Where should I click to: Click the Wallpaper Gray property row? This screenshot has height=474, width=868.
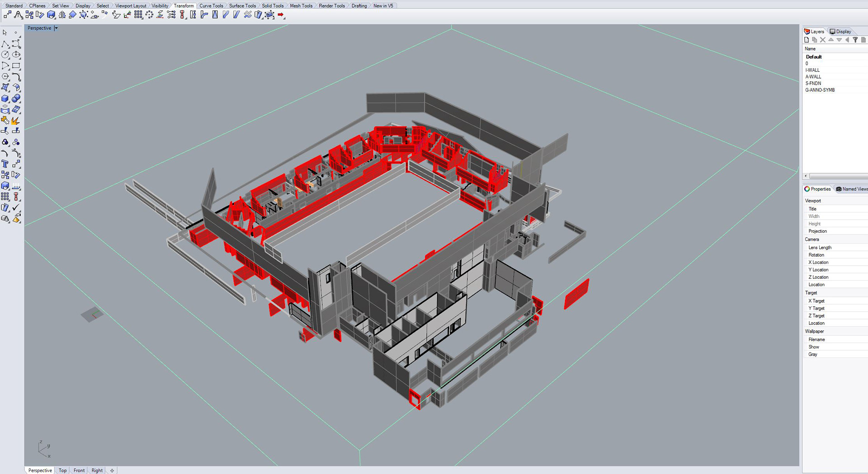click(835, 355)
